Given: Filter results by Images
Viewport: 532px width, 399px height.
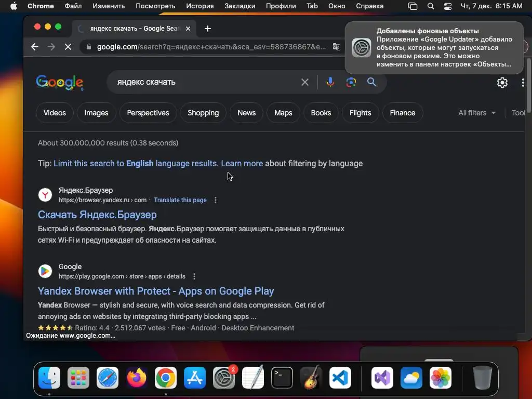Looking at the screenshot, I should coord(96,113).
